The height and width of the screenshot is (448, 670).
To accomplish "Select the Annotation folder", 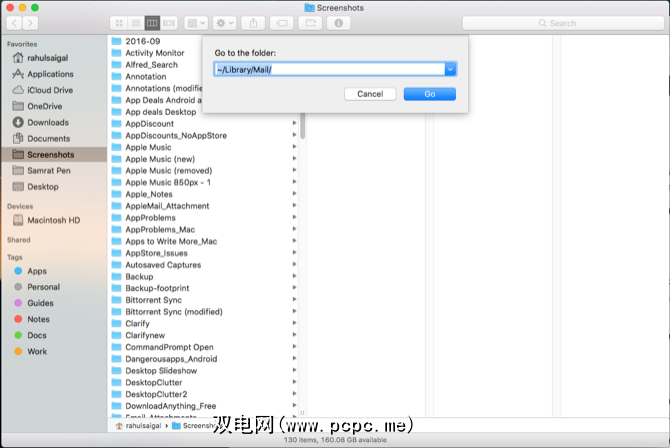I will [145, 77].
